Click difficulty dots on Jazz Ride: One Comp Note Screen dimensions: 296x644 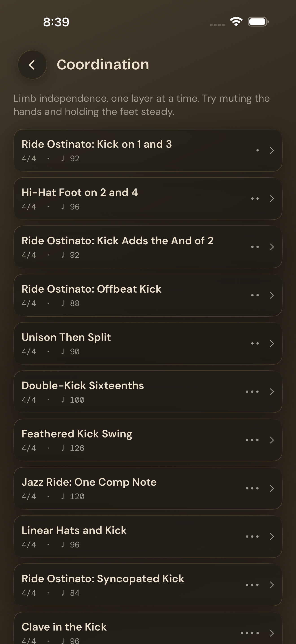click(252, 488)
